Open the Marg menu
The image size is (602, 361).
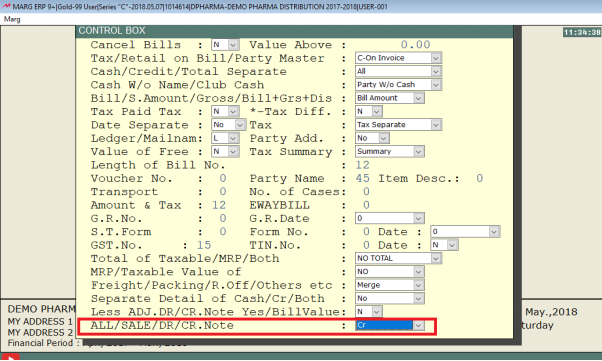pos(12,19)
